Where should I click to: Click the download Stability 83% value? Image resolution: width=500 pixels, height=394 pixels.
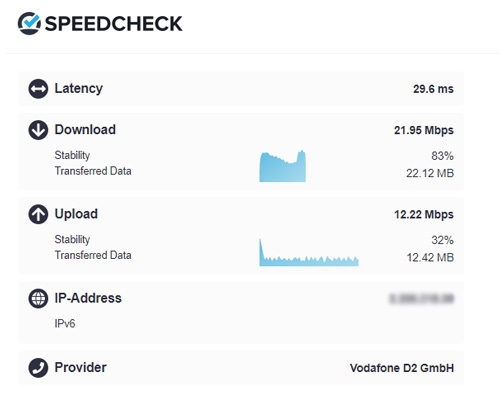[x=442, y=156]
